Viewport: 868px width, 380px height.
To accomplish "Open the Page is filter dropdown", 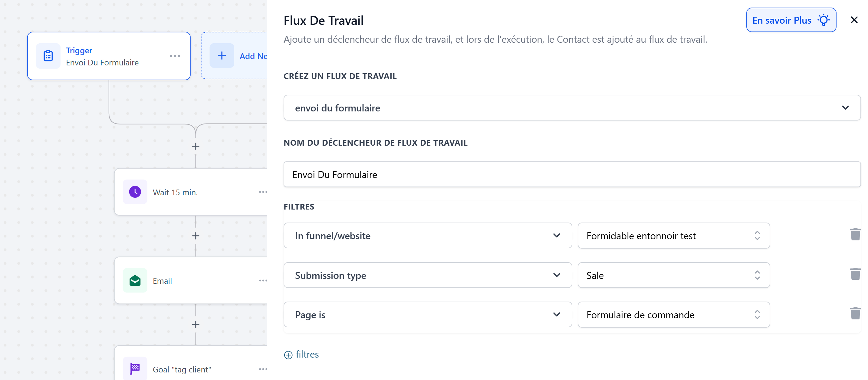I will (427, 315).
